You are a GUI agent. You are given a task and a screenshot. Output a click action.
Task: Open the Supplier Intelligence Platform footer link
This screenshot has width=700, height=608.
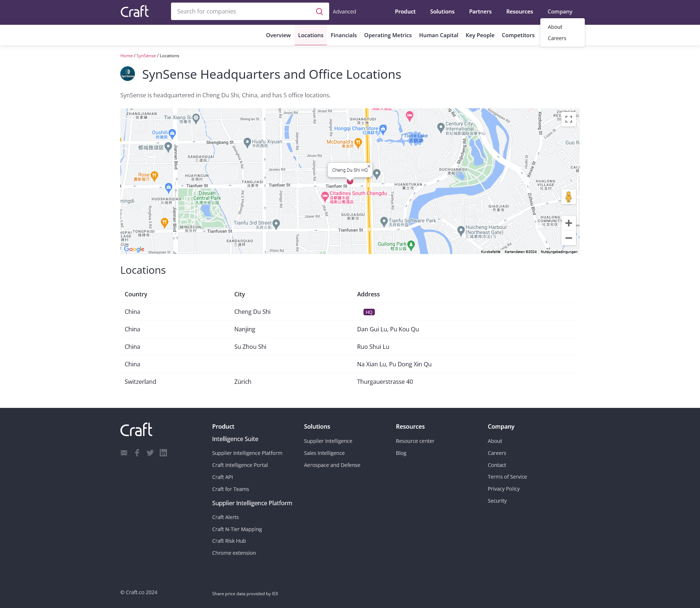[x=247, y=453]
